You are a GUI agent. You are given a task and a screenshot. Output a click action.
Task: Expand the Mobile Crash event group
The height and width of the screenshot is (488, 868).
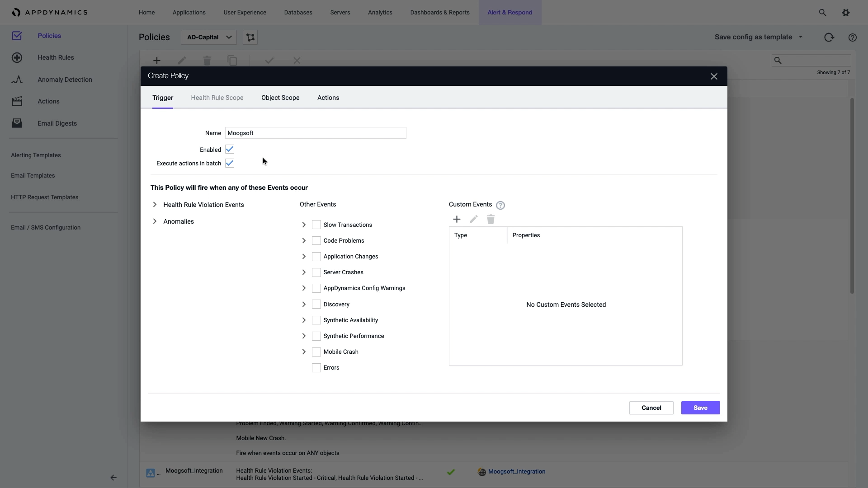[304, 352]
